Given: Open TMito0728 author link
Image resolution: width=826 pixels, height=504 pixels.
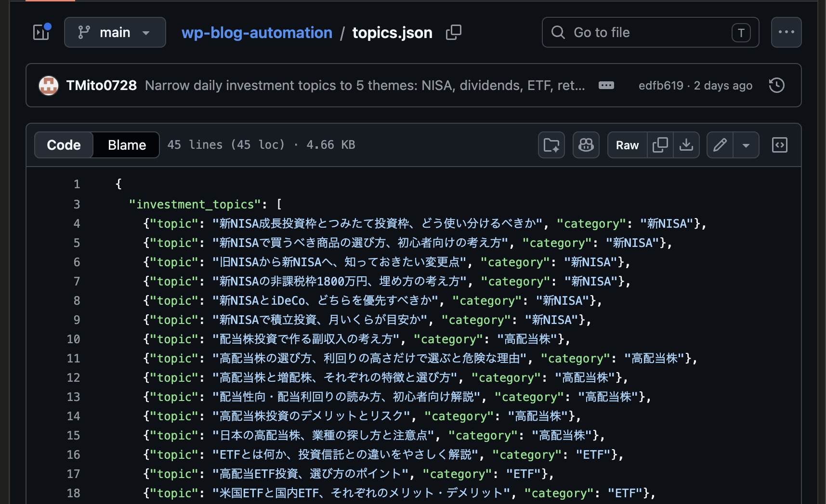Looking at the screenshot, I should [x=102, y=86].
